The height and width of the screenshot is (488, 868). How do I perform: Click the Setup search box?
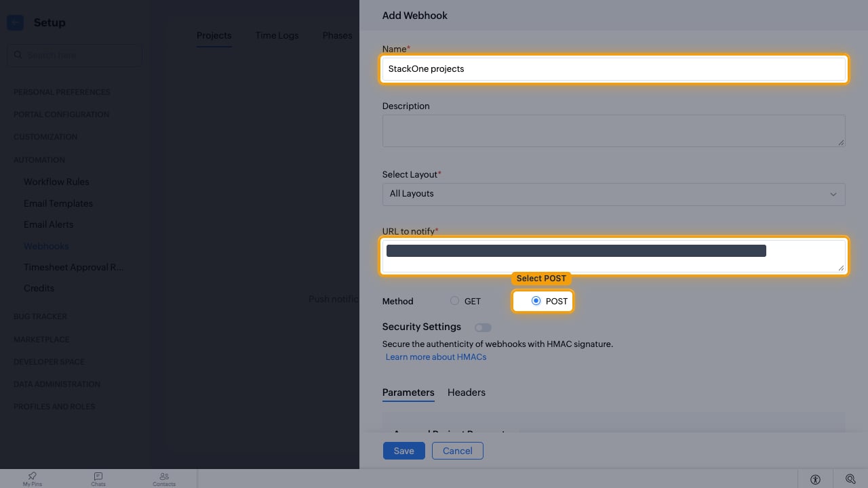(x=75, y=55)
